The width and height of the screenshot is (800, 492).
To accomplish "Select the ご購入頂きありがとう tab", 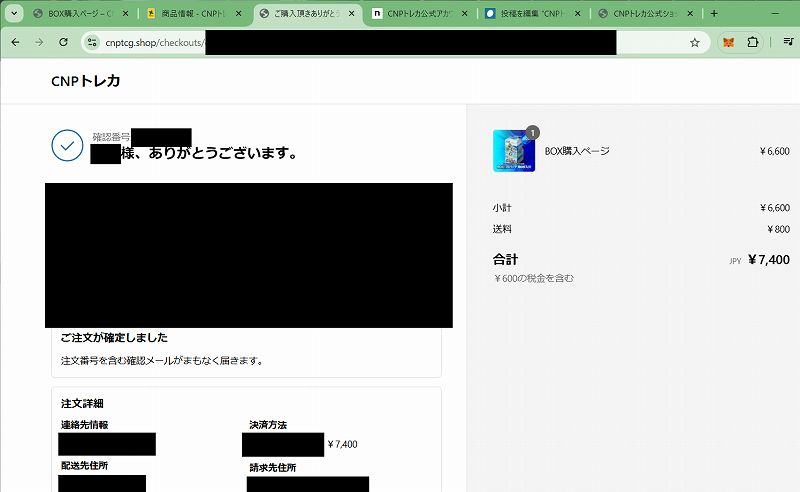I will coord(307,14).
